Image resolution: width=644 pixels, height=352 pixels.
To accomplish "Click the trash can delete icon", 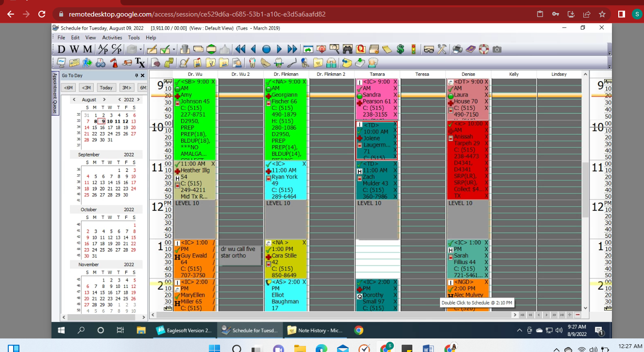I will pos(185,49).
